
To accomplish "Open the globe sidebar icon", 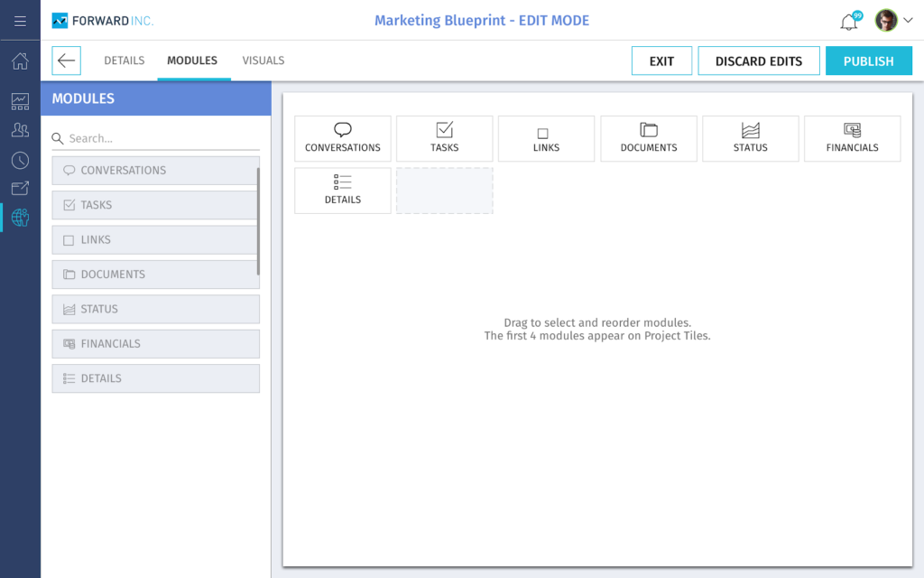I will 20,217.
